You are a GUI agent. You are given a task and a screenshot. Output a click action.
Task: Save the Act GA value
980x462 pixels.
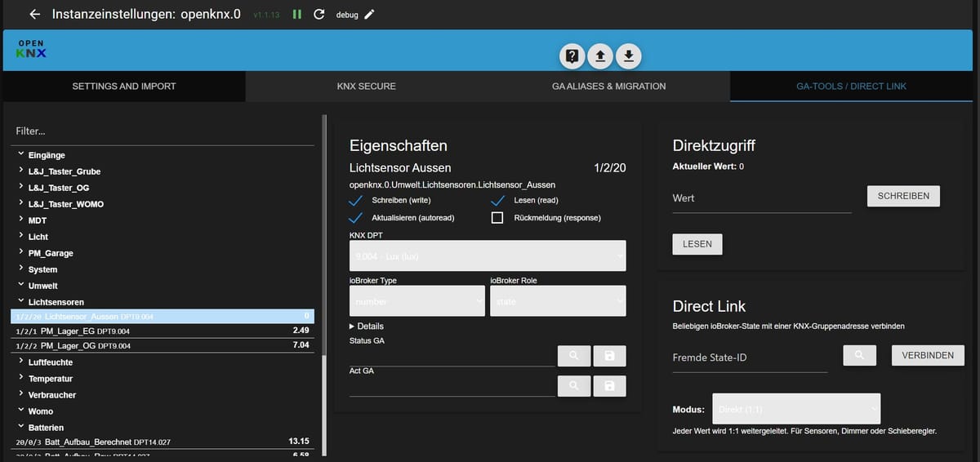tap(610, 386)
